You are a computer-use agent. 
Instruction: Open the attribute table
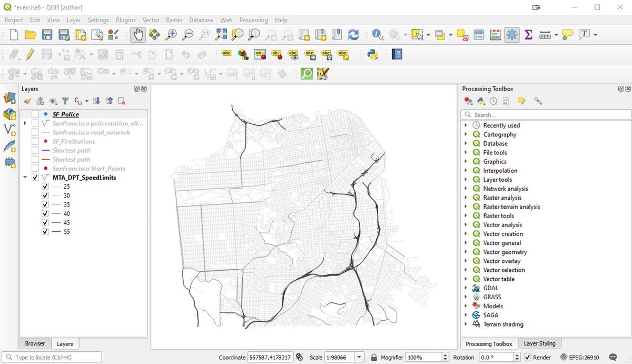pyautogui.click(x=479, y=35)
